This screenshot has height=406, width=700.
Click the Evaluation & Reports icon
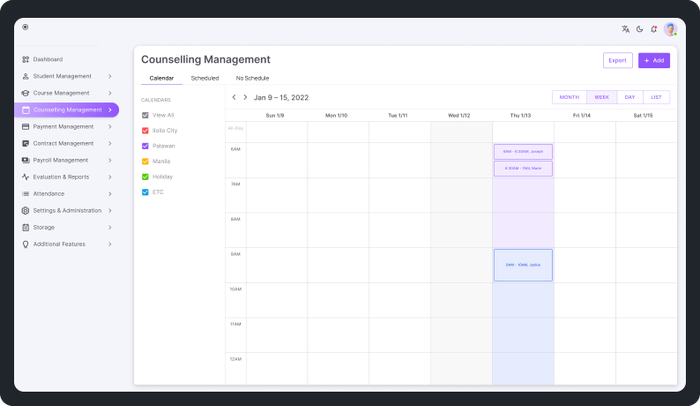pos(26,177)
